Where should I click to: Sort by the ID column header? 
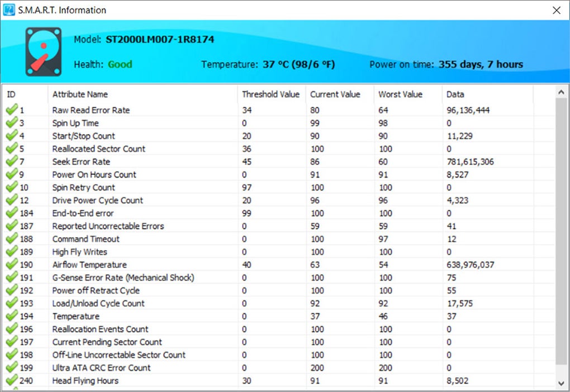(25, 94)
